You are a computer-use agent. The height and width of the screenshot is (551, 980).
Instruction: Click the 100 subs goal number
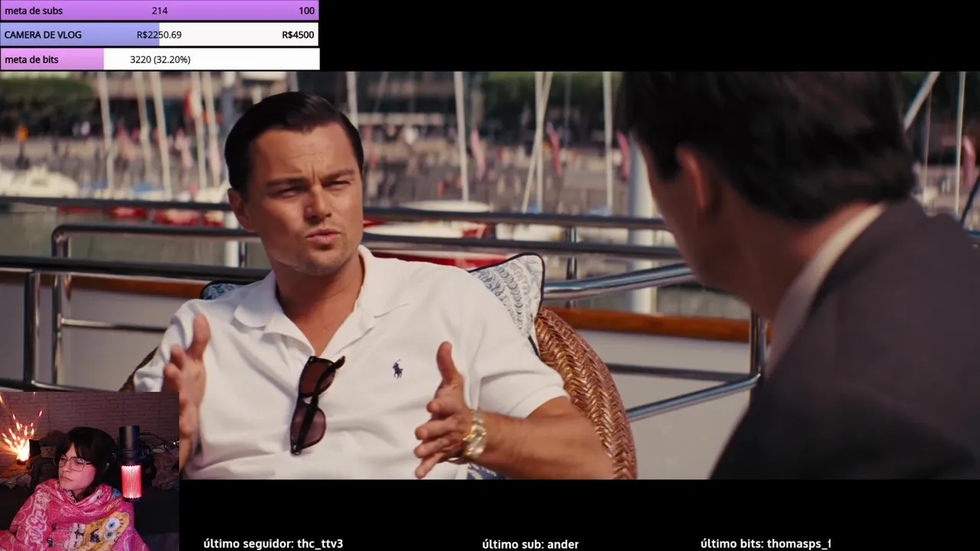[x=306, y=11]
